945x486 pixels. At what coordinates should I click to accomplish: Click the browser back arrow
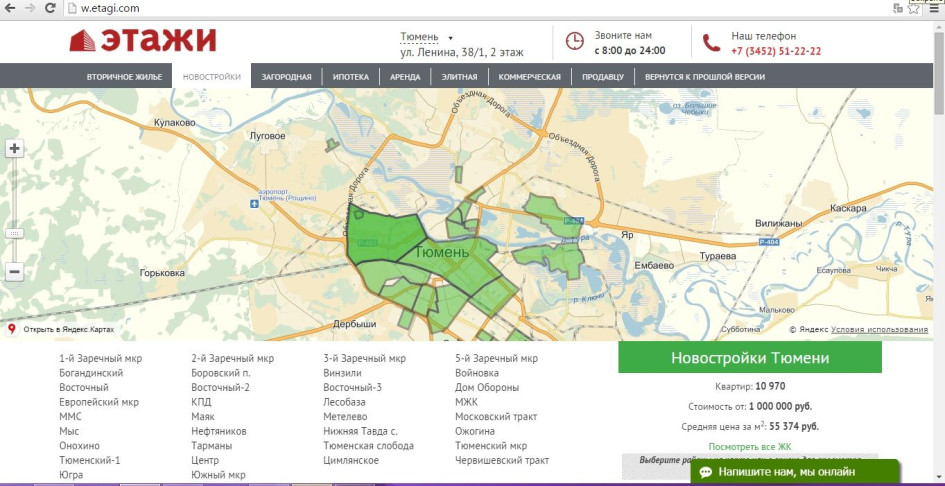tap(10, 8)
